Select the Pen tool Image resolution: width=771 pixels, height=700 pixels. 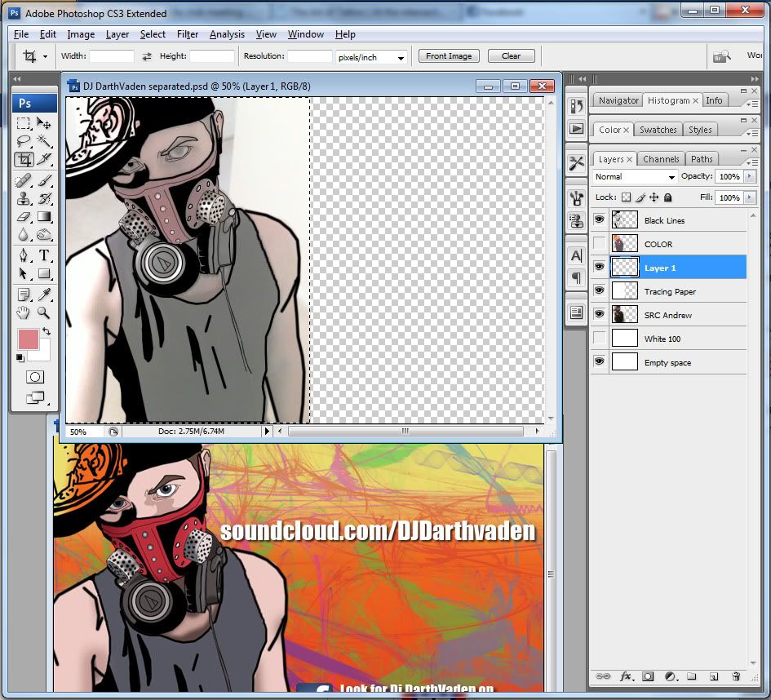(24, 255)
